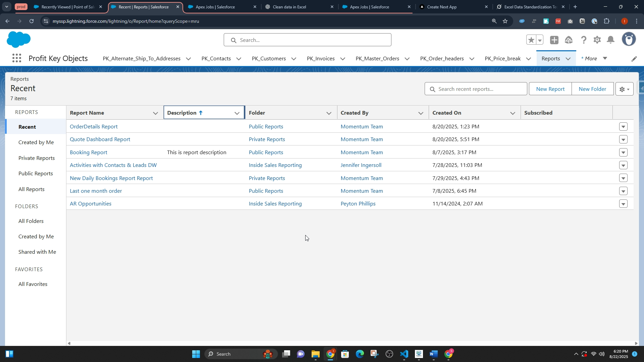Open the list view controls gear dropdown
This screenshot has height=362, width=644.
click(624, 89)
